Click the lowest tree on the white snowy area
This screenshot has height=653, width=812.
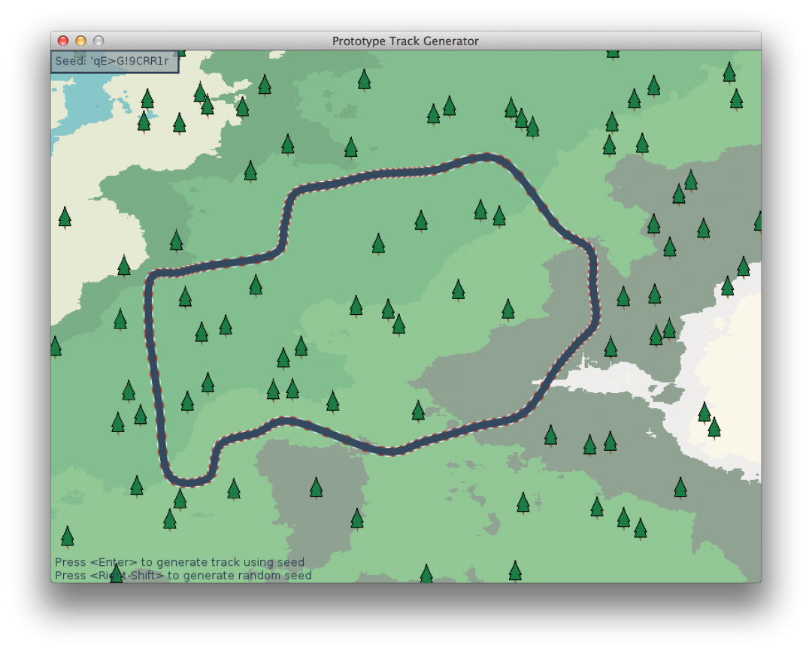(714, 428)
